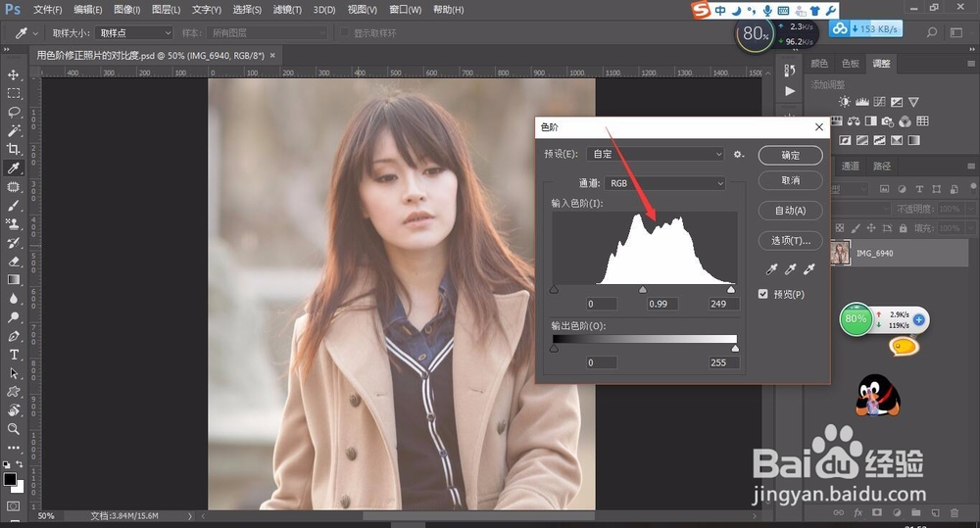This screenshot has height=528, width=980.
Task: Click the input white point slider
Action: pyautogui.click(x=731, y=290)
